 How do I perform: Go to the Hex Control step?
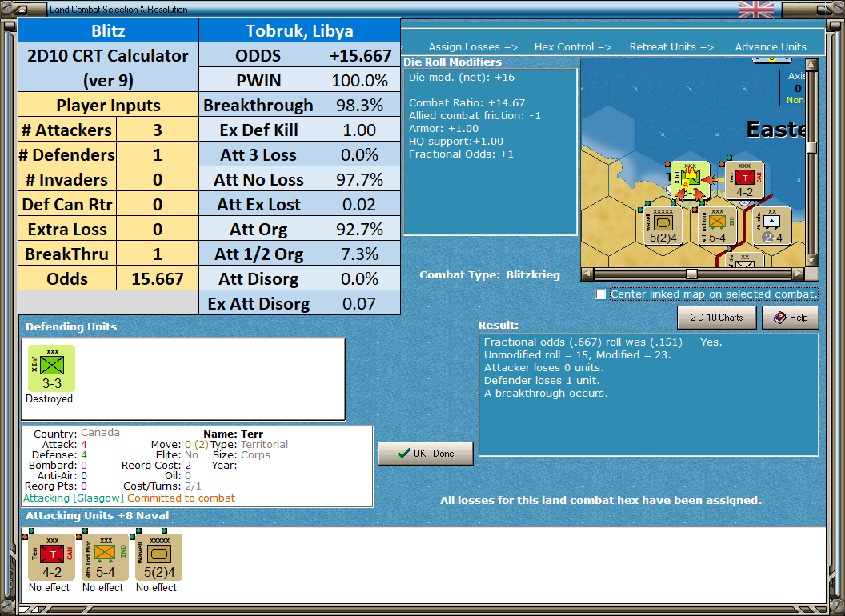pyautogui.click(x=572, y=47)
